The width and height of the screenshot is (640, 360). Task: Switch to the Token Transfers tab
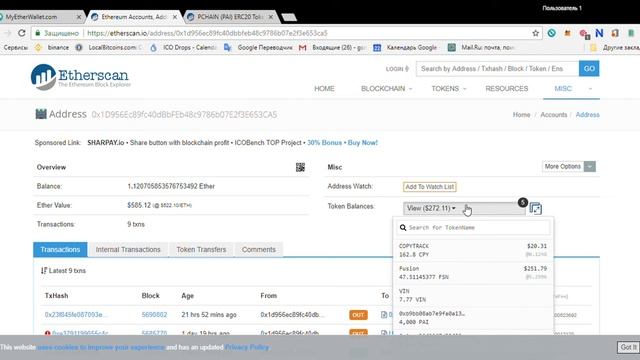pyautogui.click(x=201, y=249)
